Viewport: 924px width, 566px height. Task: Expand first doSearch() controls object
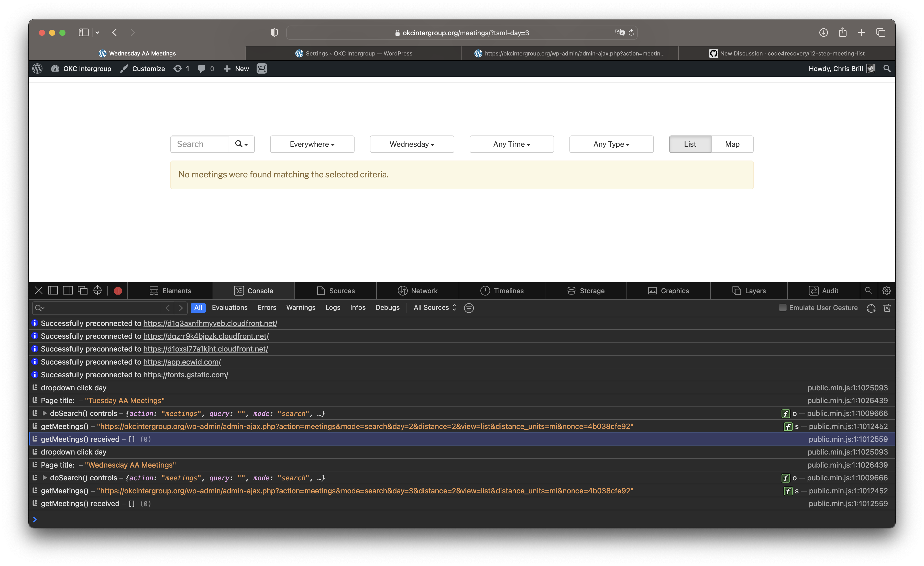[x=45, y=413]
